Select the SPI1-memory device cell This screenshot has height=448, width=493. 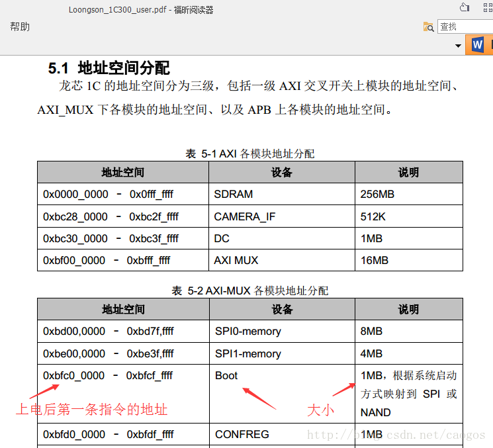click(283, 353)
